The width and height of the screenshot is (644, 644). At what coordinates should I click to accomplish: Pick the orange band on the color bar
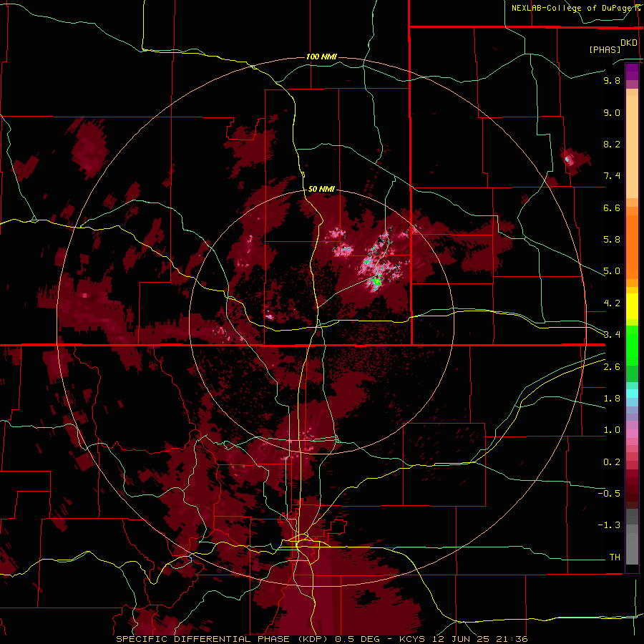click(x=632, y=243)
